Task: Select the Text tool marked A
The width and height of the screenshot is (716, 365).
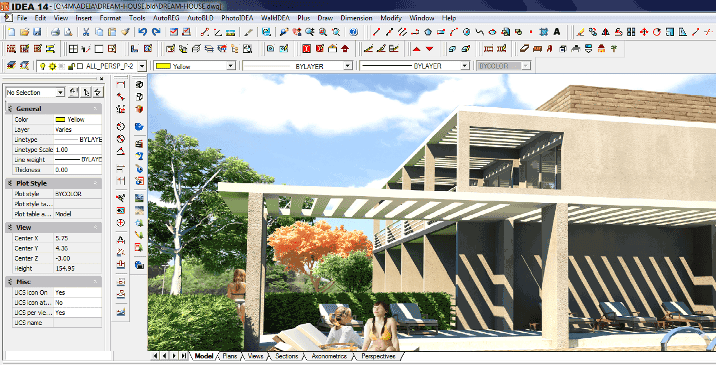Action: point(557,32)
